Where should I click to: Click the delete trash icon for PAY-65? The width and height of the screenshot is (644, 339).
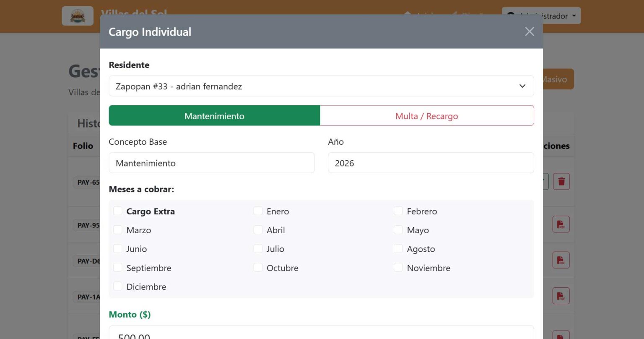click(561, 181)
